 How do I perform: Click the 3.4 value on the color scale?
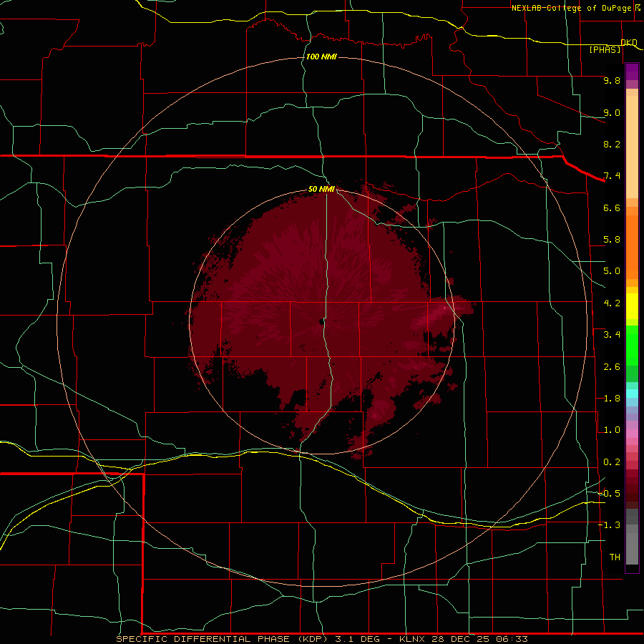point(612,335)
